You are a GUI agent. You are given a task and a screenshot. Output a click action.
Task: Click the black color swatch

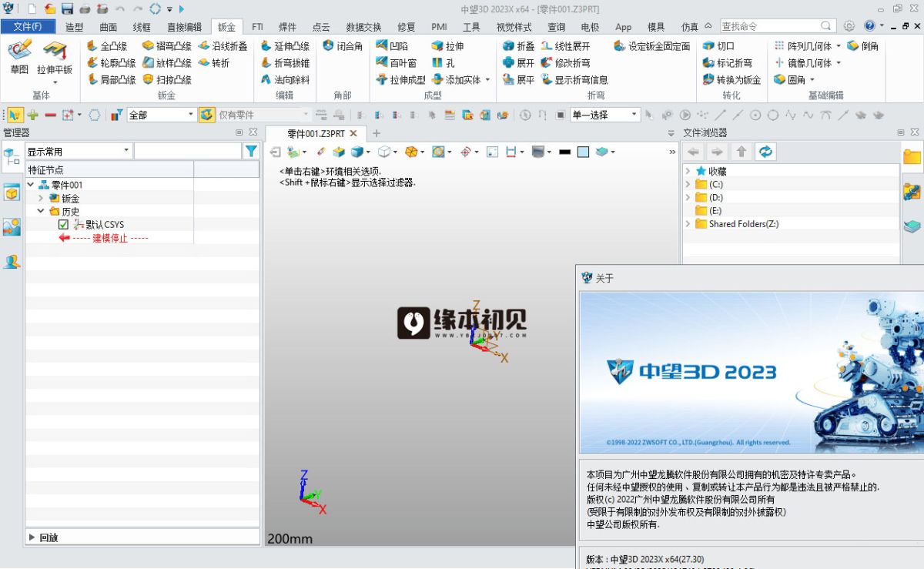[564, 152]
